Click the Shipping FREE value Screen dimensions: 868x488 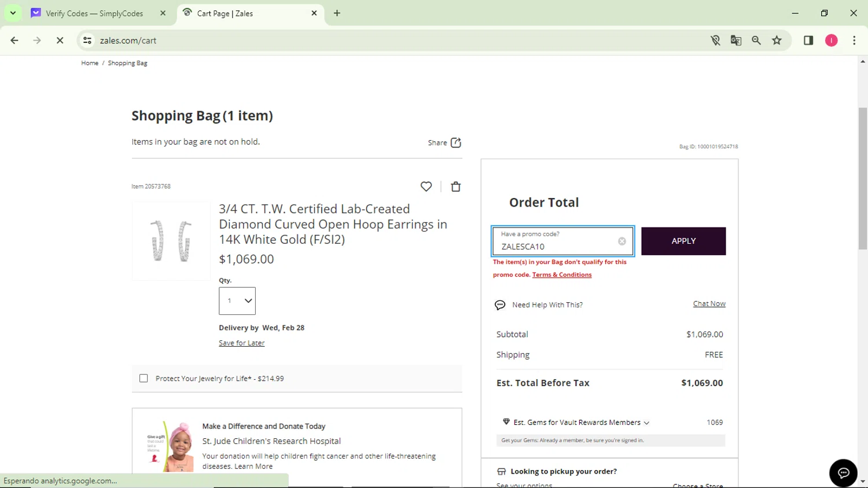point(714,355)
